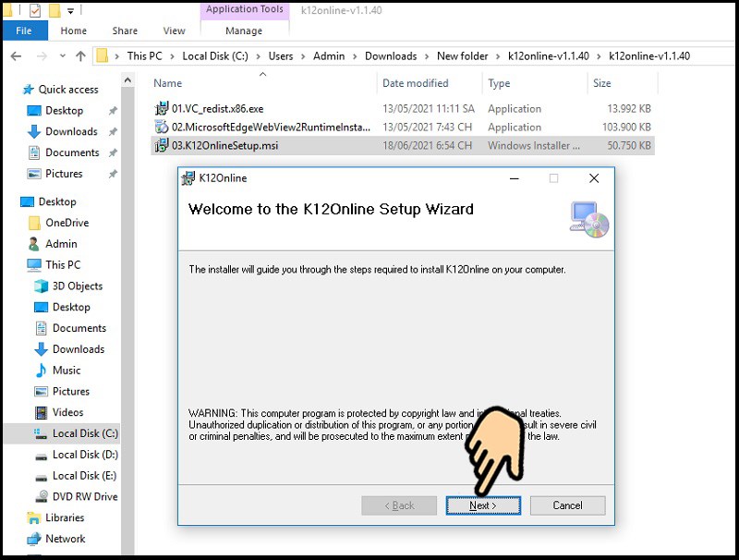Expand the chevron after 'Downloads' in breadcrumb
This screenshot has width=739, height=560.
point(427,56)
